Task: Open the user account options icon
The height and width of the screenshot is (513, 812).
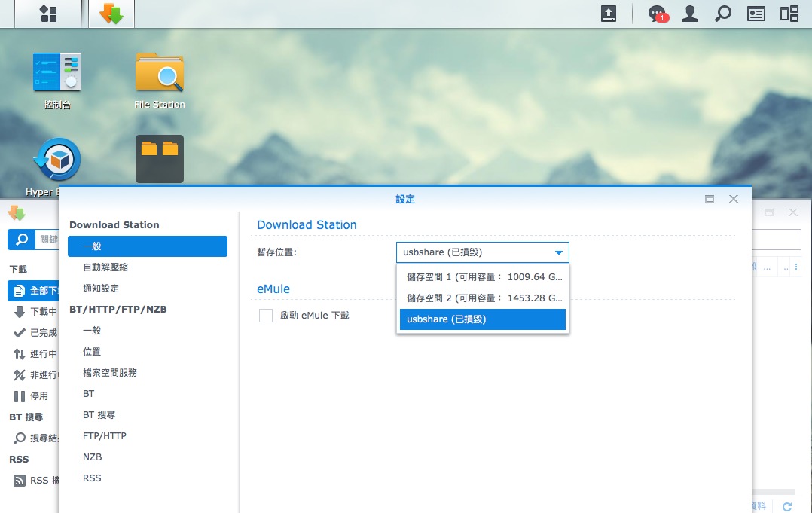Action: (690, 14)
